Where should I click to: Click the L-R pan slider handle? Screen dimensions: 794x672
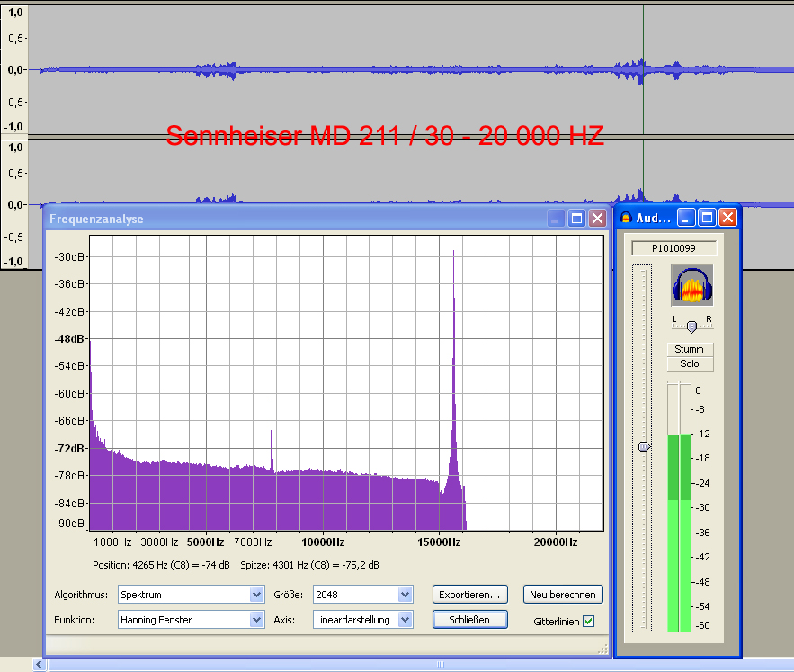691,327
